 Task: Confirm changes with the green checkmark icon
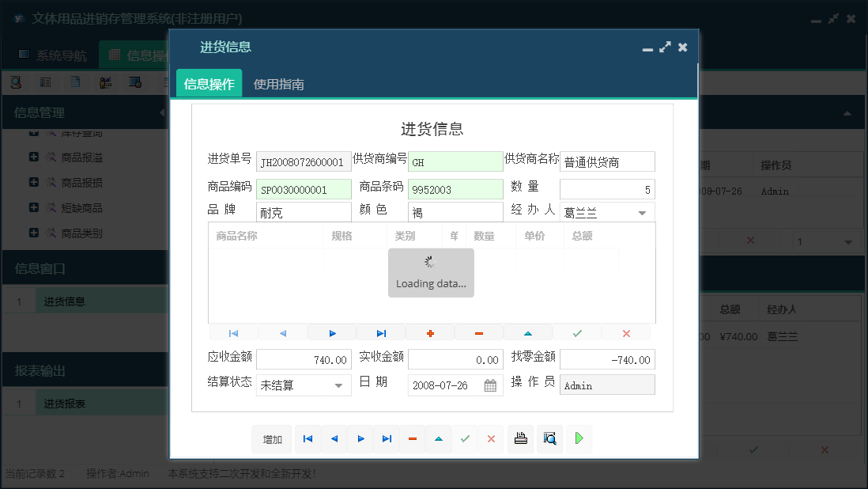[576, 332]
